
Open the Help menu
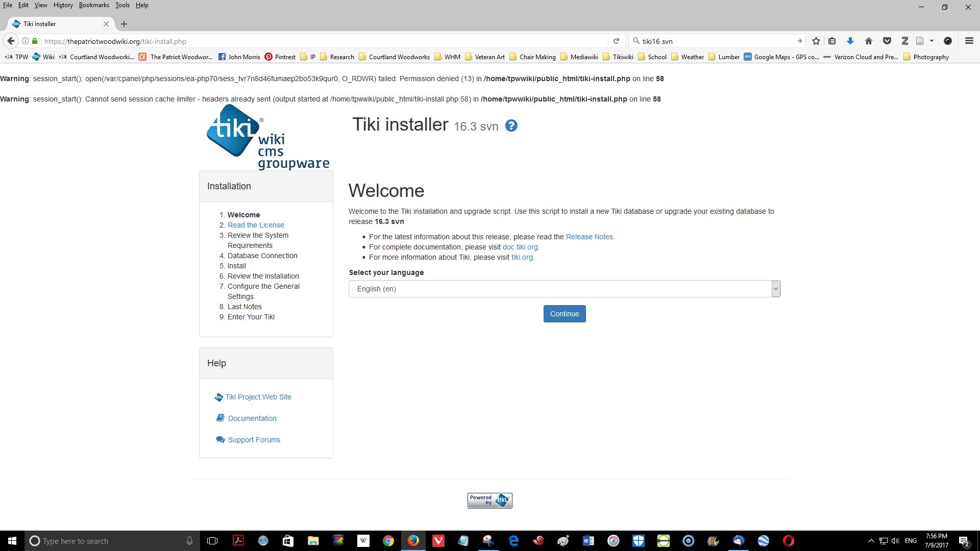pos(142,5)
